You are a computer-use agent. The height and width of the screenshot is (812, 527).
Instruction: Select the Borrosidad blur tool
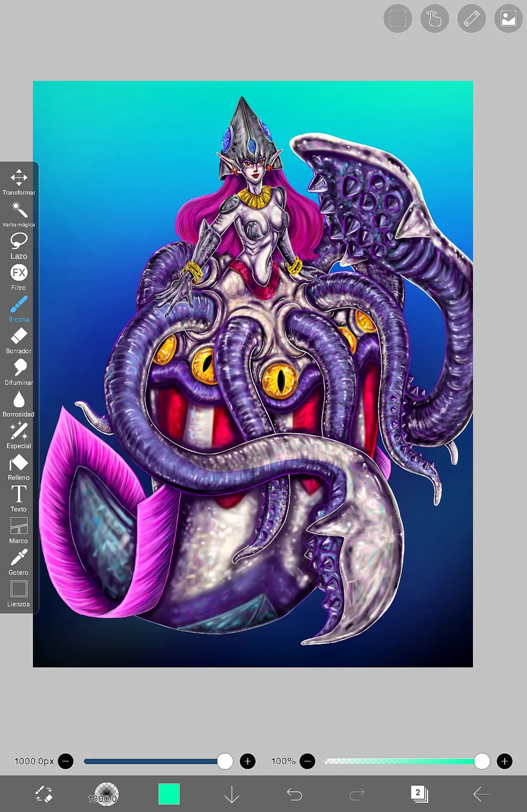[18, 403]
